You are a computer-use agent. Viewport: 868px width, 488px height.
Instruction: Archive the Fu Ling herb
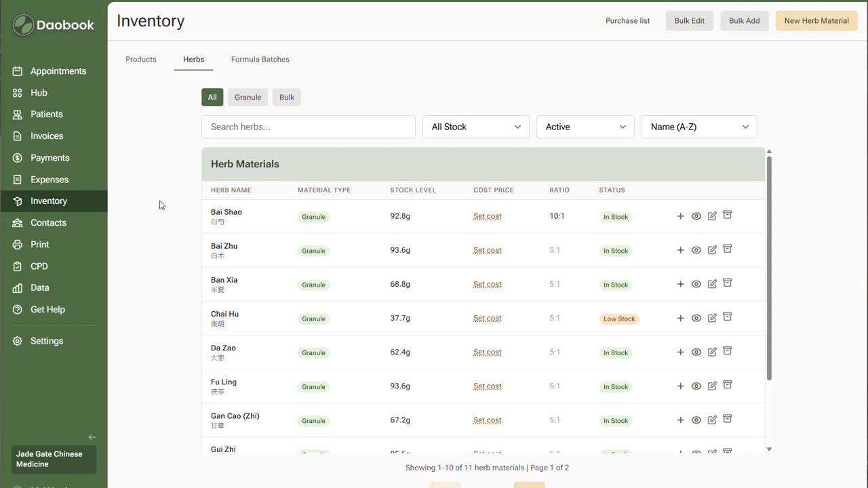(x=727, y=385)
